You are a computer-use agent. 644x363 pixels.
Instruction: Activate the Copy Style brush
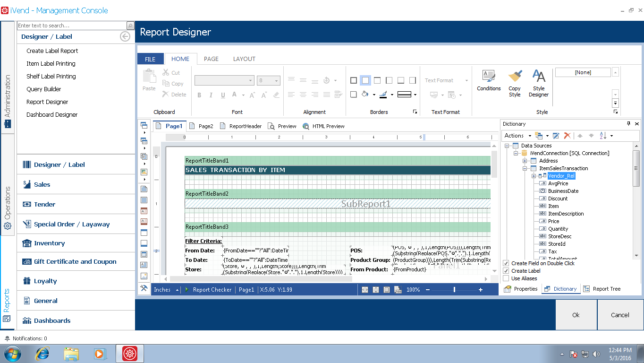[515, 84]
